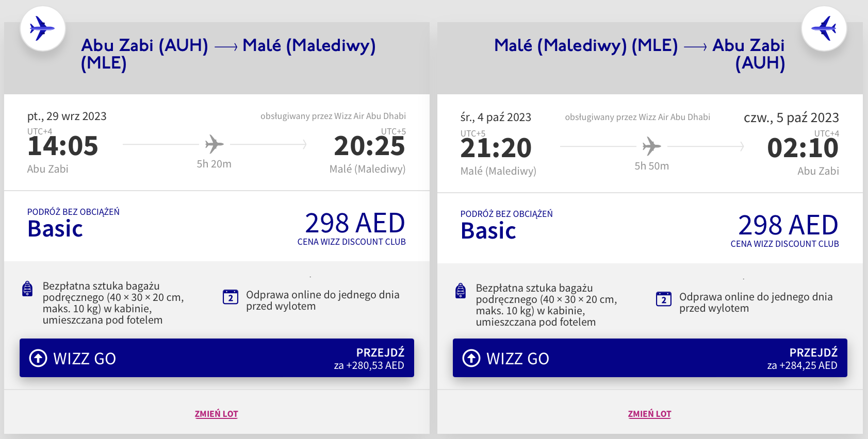This screenshot has height=439, width=868.
Task: Click the 298 AED price on the return flight
Action: click(x=788, y=225)
